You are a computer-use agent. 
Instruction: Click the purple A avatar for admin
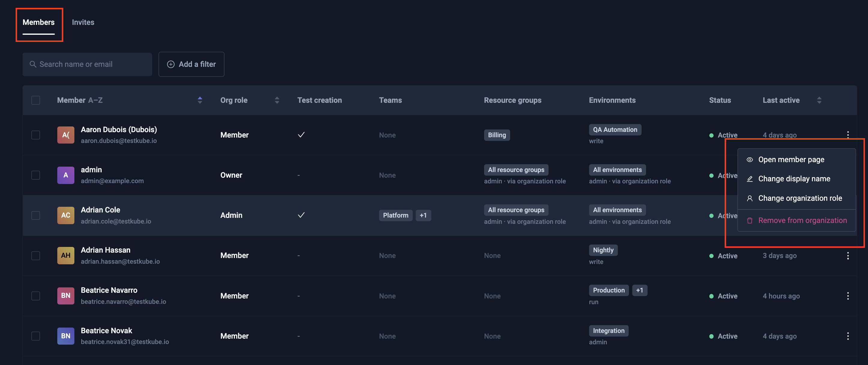66,175
